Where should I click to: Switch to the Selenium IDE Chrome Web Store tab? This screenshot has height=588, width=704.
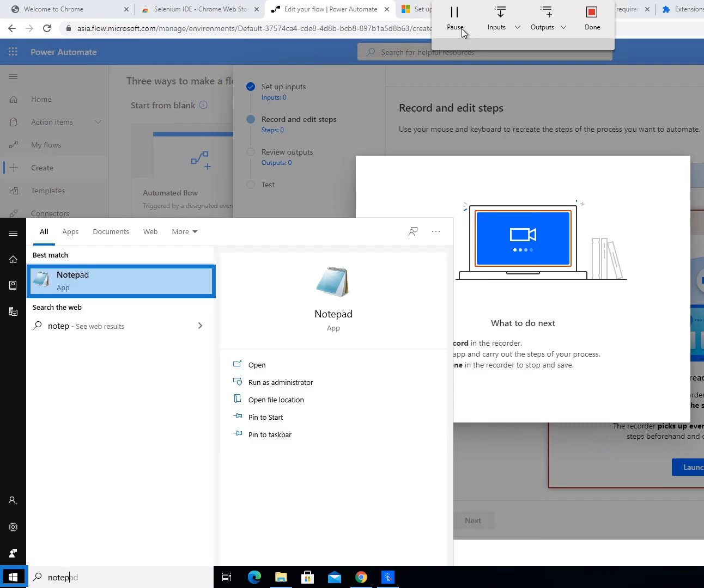(x=200, y=9)
